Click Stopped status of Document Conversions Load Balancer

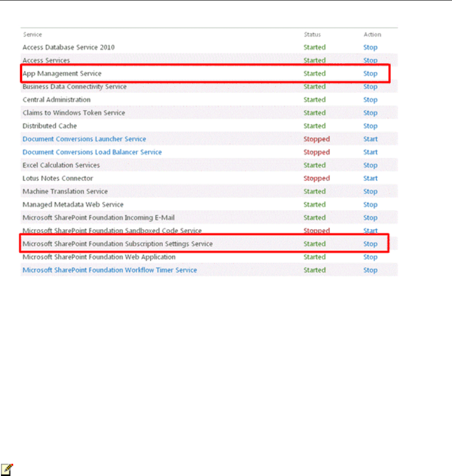(x=317, y=153)
